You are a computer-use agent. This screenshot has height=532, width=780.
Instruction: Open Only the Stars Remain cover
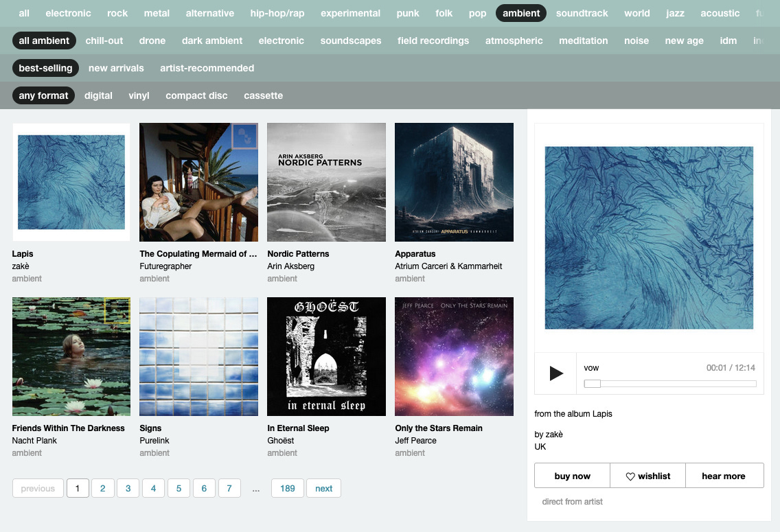click(454, 356)
